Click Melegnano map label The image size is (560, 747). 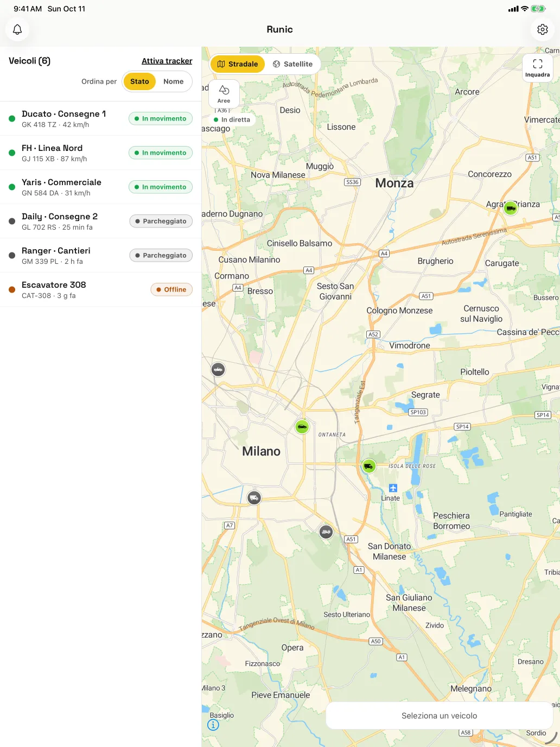471,688
